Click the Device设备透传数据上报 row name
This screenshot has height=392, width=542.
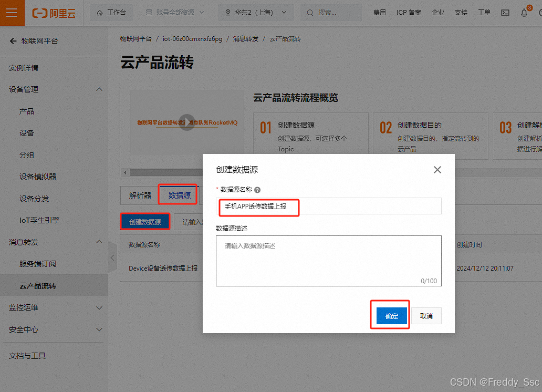coord(163,269)
